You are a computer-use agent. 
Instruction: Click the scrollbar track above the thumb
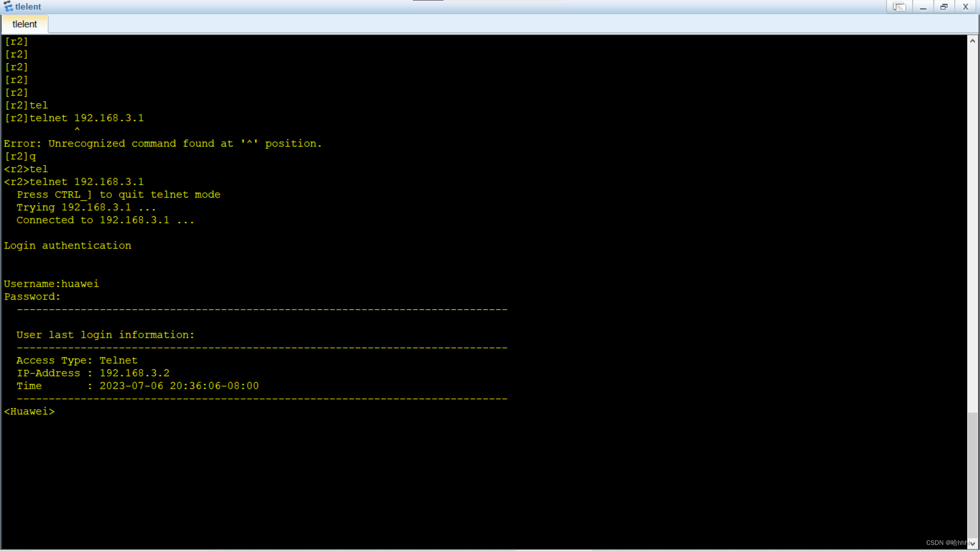[972, 230]
